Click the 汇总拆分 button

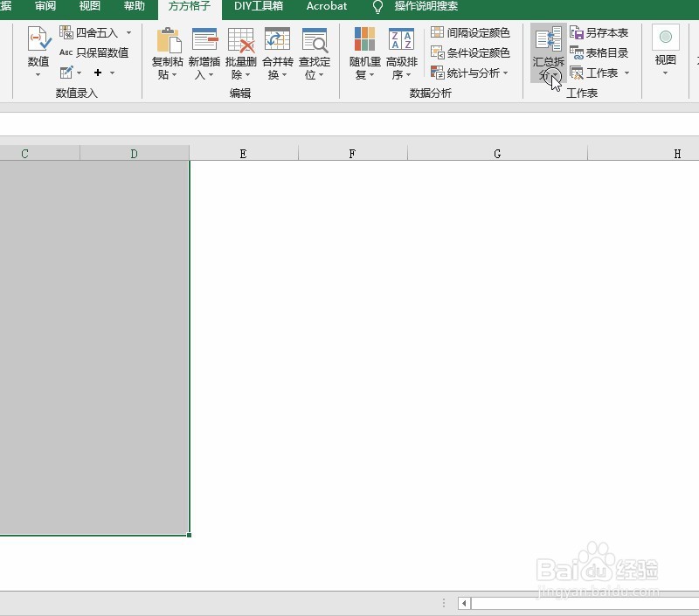tap(549, 52)
